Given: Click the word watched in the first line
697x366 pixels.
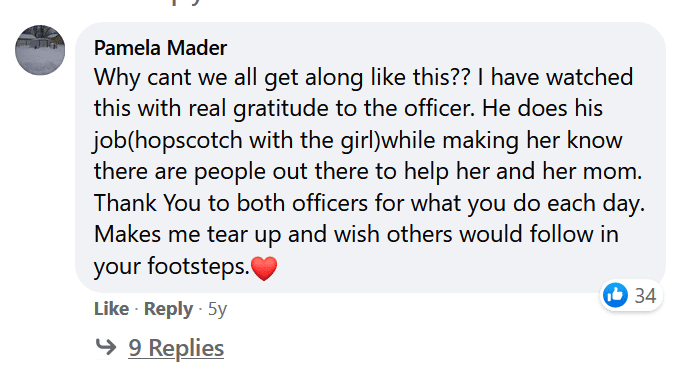Looking at the screenshot, I should click(589, 77).
